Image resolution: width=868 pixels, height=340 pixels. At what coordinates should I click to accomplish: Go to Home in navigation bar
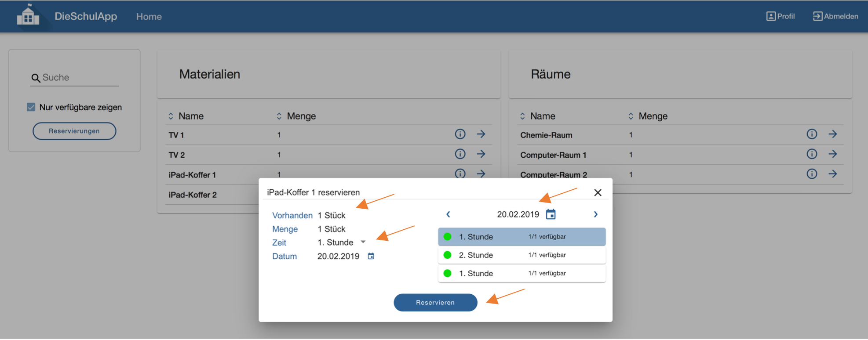pyautogui.click(x=149, y=16)
